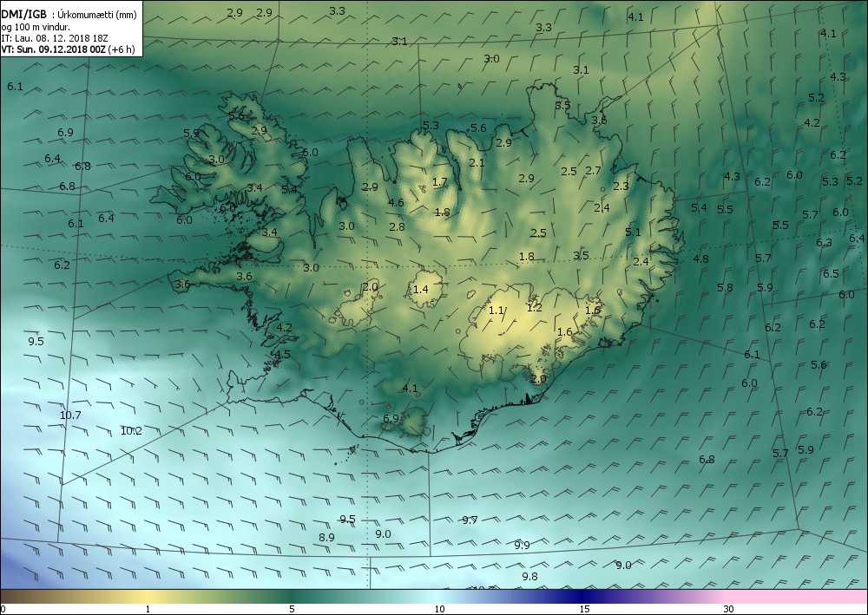Select the 2.1 value label
This screenshot has width=868, height=615.
477,162
